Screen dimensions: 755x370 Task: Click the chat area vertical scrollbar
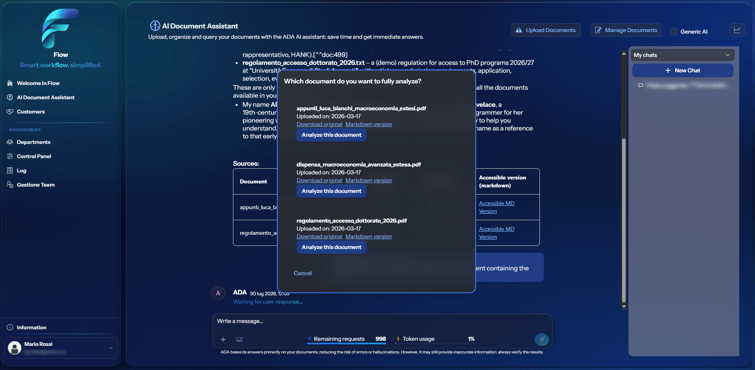[x=625, y=220]
